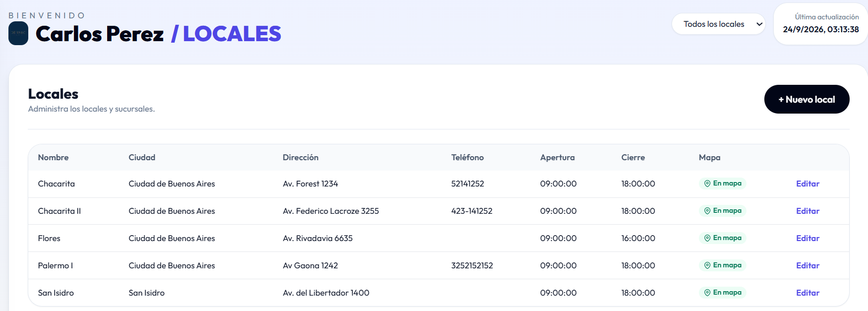Click the 'Teléfono' column header
Viewport: 868px width, 311px height.
tap(467, 157)
